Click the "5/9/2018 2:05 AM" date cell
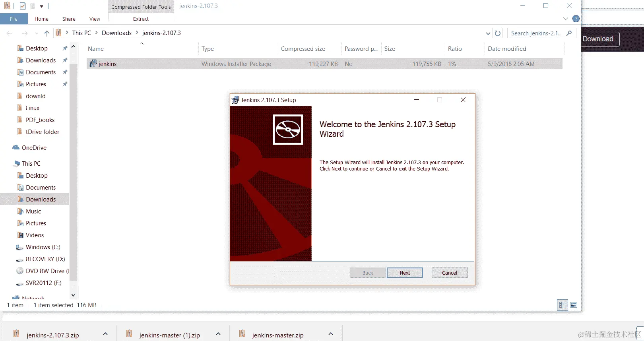Viewport: 644px width, 341px height. pos(511,64)
